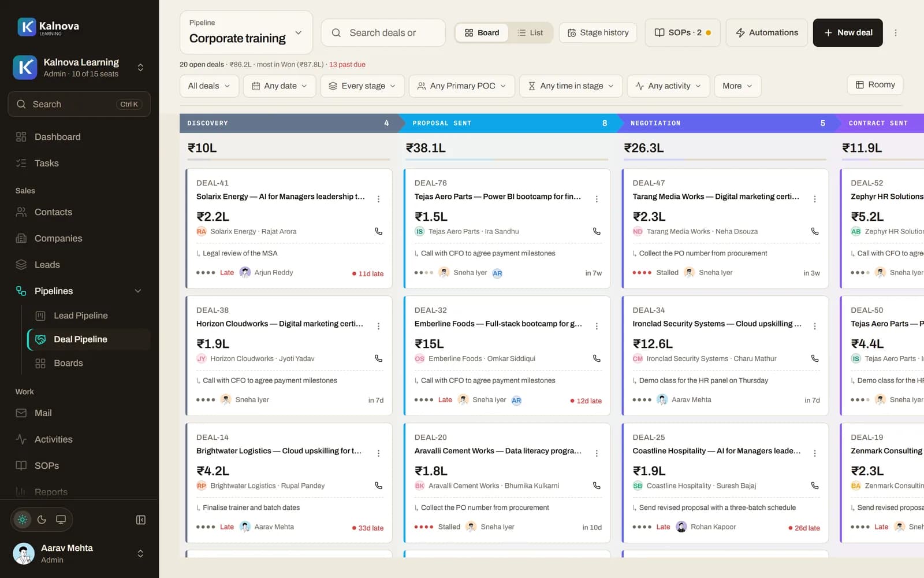Open the More filters dropdown
This screenshot has height=578, width=924.
coord(737,86)
